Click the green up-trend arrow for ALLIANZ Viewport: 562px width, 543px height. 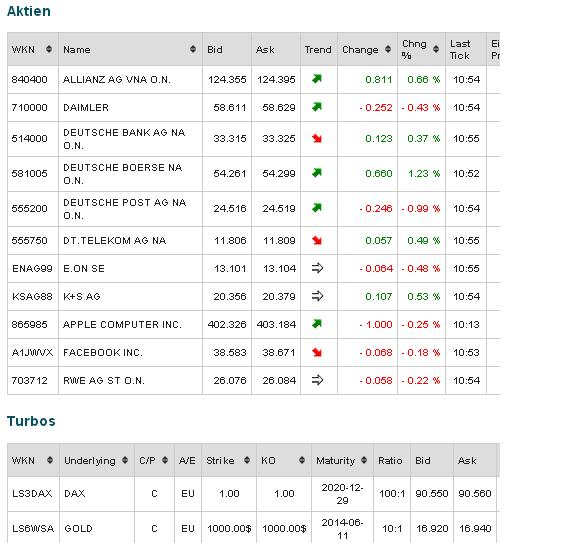click(x=317, y=78)
